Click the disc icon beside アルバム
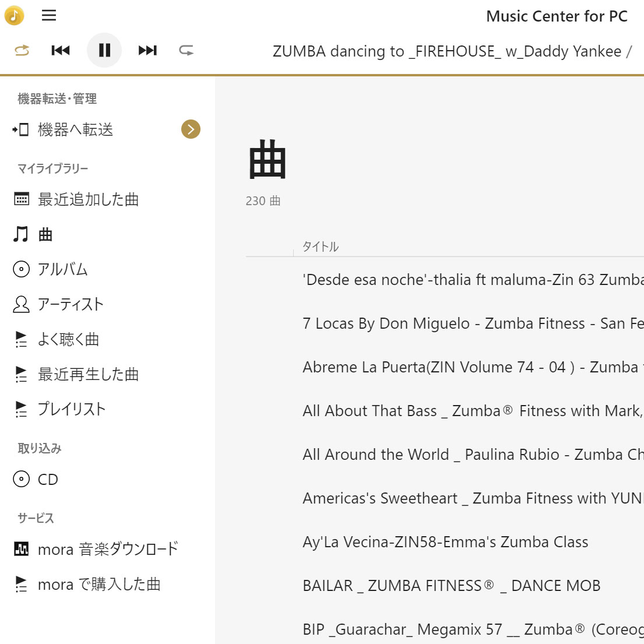Viewport: 644px width, 644px height. (22, 269)
